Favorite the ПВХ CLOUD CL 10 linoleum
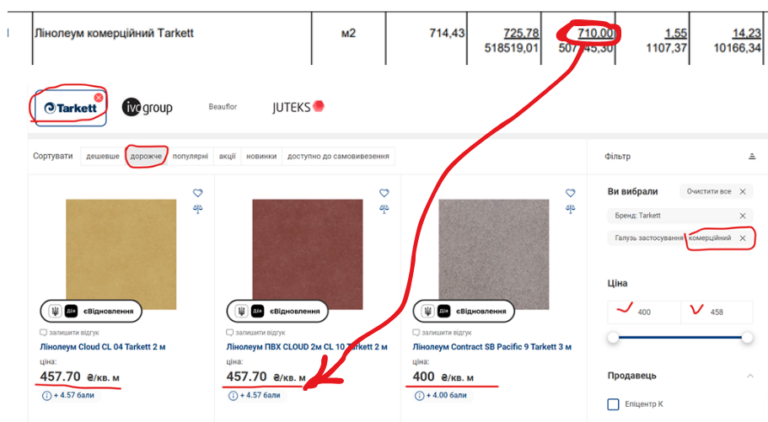The image size is (768, 422). [384, 193]
